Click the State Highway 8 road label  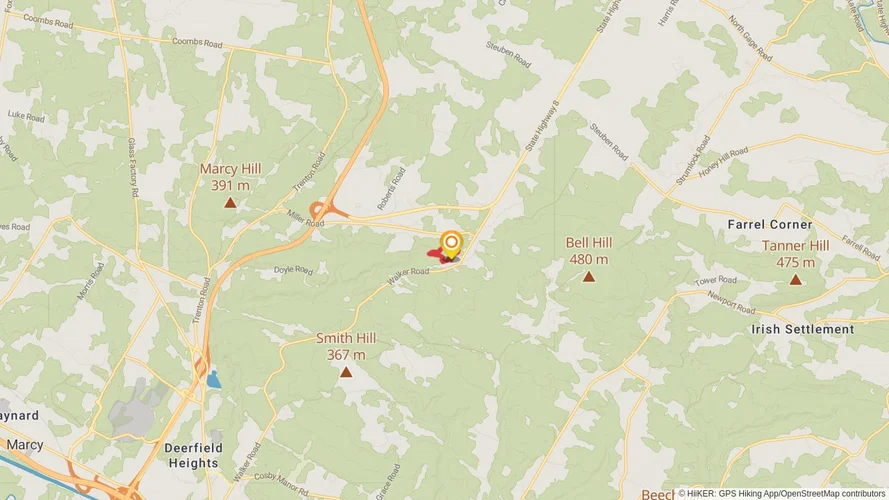pyautogui.click(x=542, y=126)
